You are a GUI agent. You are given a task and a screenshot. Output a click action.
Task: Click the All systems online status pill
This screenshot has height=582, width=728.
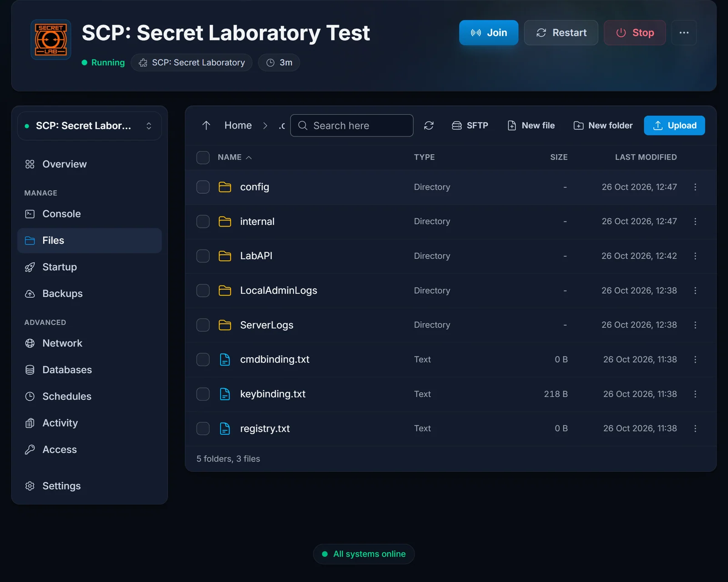(364, 554)
